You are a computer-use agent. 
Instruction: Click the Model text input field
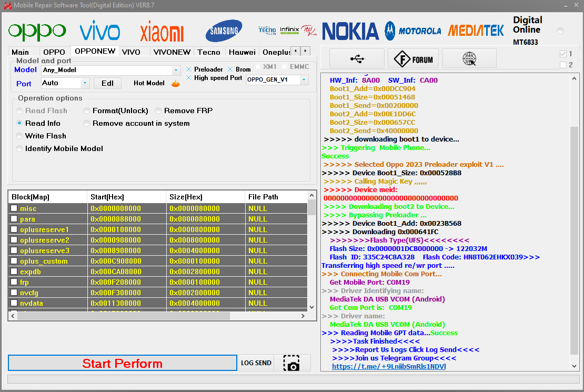click(106, 70)
